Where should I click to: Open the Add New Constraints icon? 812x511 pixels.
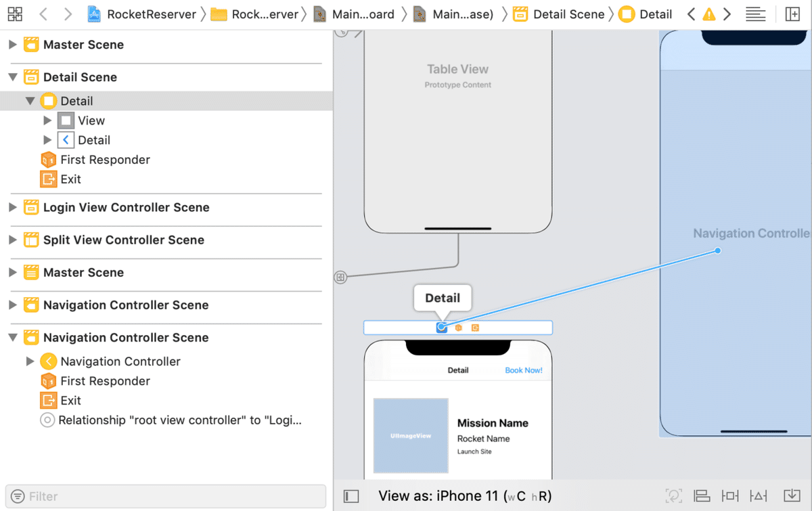pos(730,496)
